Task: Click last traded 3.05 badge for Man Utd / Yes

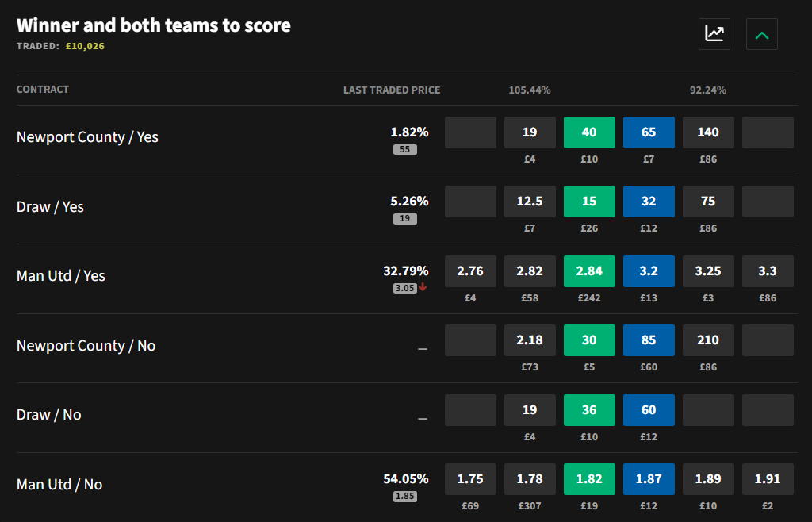Action: [405, 288]
